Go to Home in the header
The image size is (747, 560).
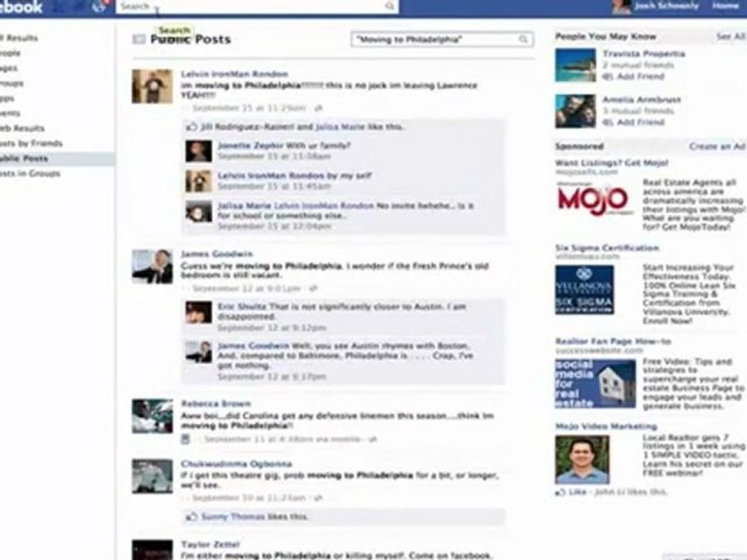coord(725,6)
